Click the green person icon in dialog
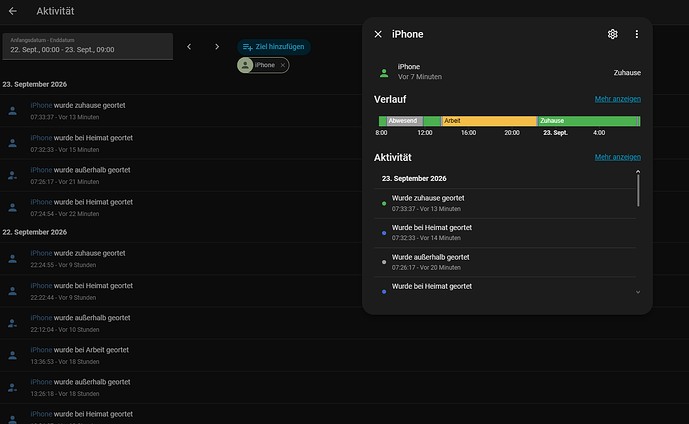This screenshot has height=424, width=689. click(384, 73)
